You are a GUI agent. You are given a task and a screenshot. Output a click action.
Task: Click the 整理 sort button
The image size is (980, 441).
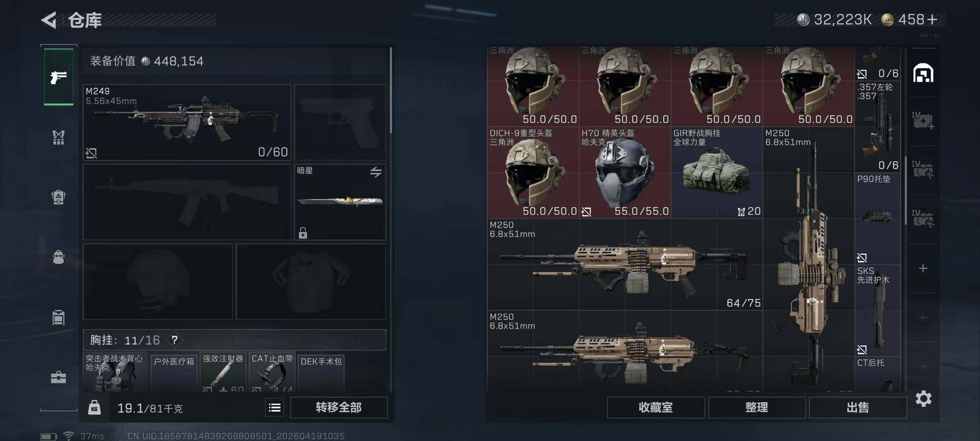[757, 408]
